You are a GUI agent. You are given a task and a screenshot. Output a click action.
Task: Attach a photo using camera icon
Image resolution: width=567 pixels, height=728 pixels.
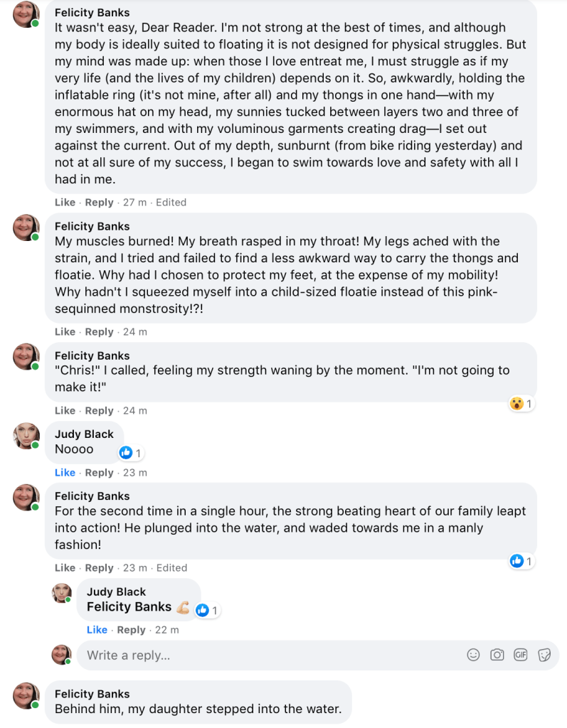tap(497, 655)
